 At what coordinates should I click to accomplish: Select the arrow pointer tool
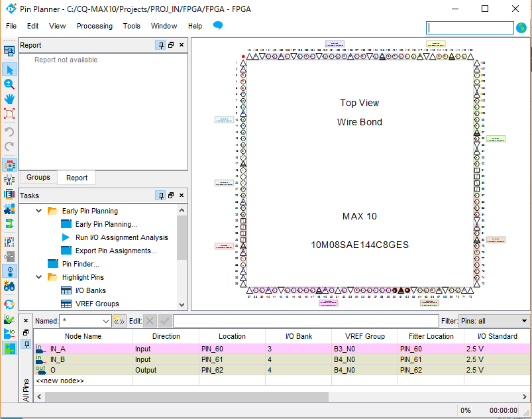tap(9, 70)
